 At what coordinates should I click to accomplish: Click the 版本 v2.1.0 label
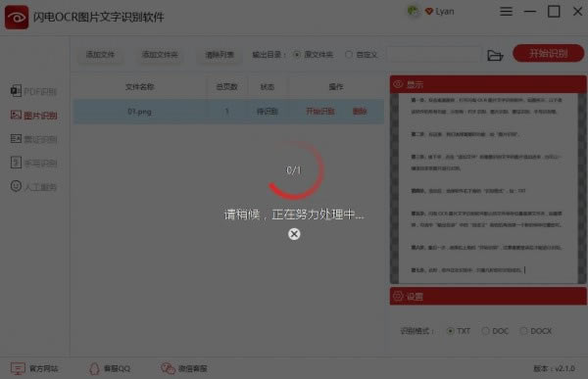pyautogui.click(x=554, y=368)
